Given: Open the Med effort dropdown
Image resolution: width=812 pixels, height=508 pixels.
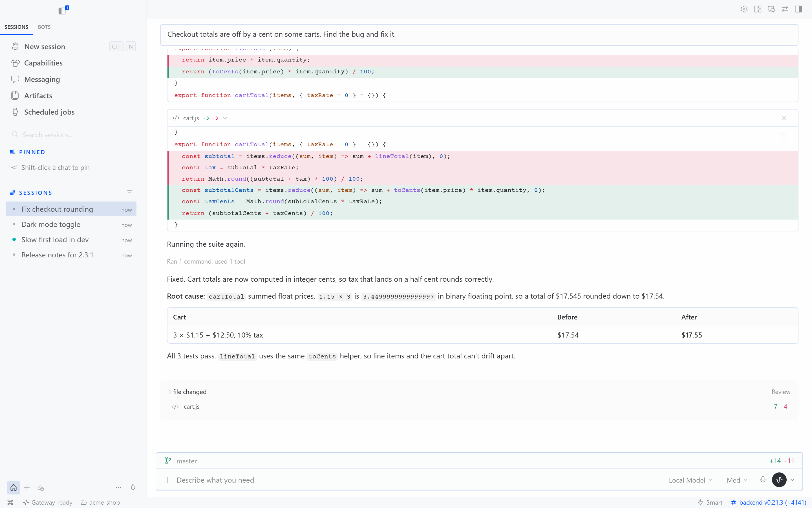Looking at the screenshot, I should coord(737,480).
